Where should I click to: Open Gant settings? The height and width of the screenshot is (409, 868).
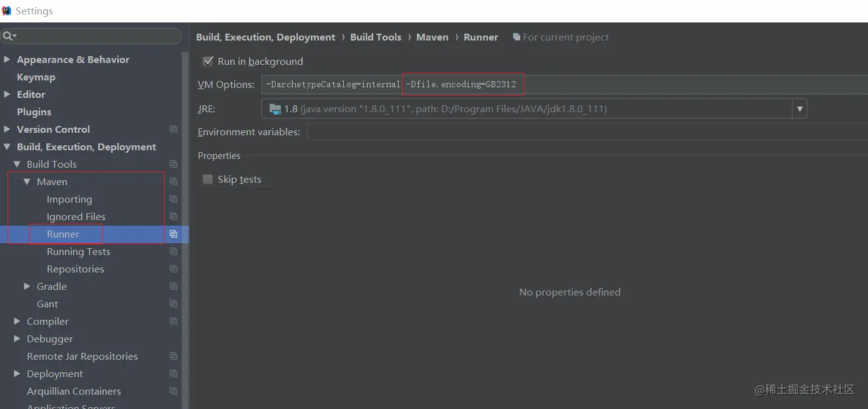(47, 304)
